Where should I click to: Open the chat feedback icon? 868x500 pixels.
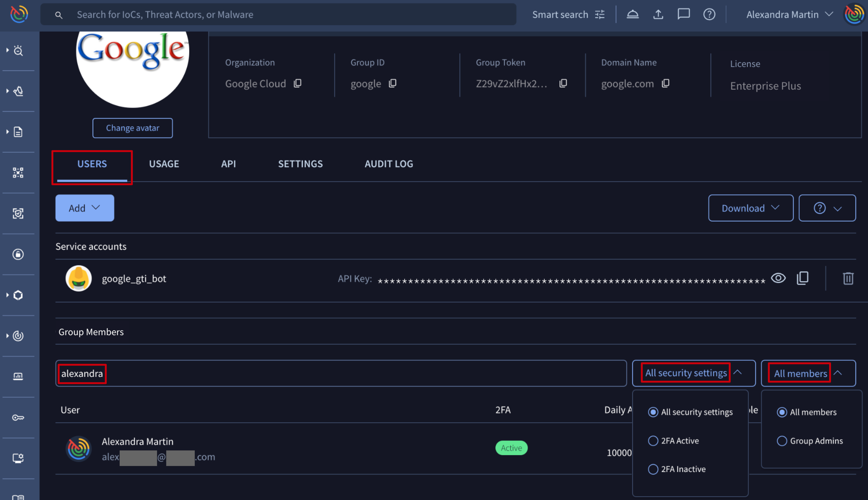coord(684,15)
